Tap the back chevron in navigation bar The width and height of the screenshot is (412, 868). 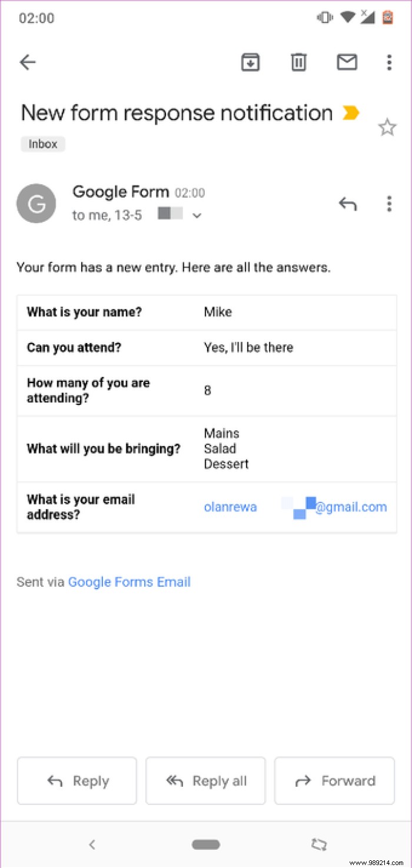pyautogui.click(x=92, y=844)
